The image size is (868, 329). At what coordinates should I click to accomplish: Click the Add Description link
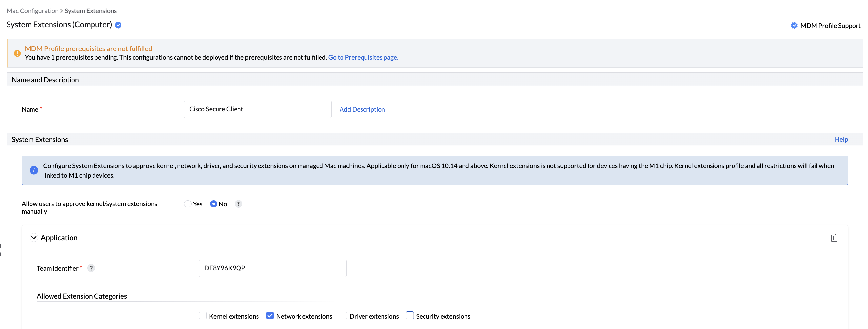coord(362,109)
